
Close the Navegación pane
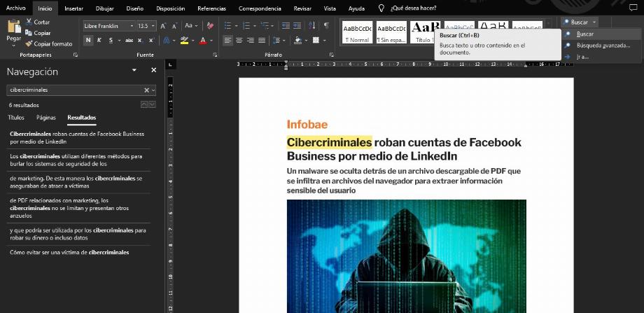153,70
